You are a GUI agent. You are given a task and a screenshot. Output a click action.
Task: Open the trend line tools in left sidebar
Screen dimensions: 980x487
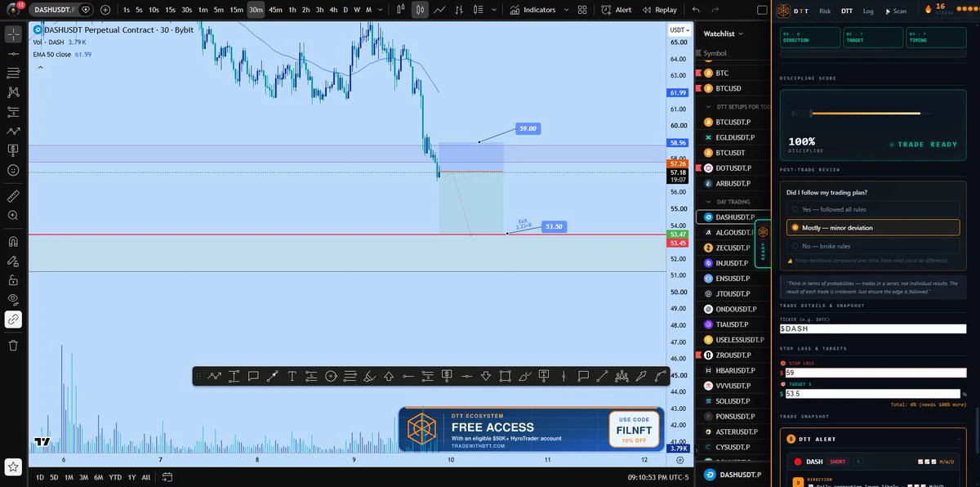coord(13,54)
